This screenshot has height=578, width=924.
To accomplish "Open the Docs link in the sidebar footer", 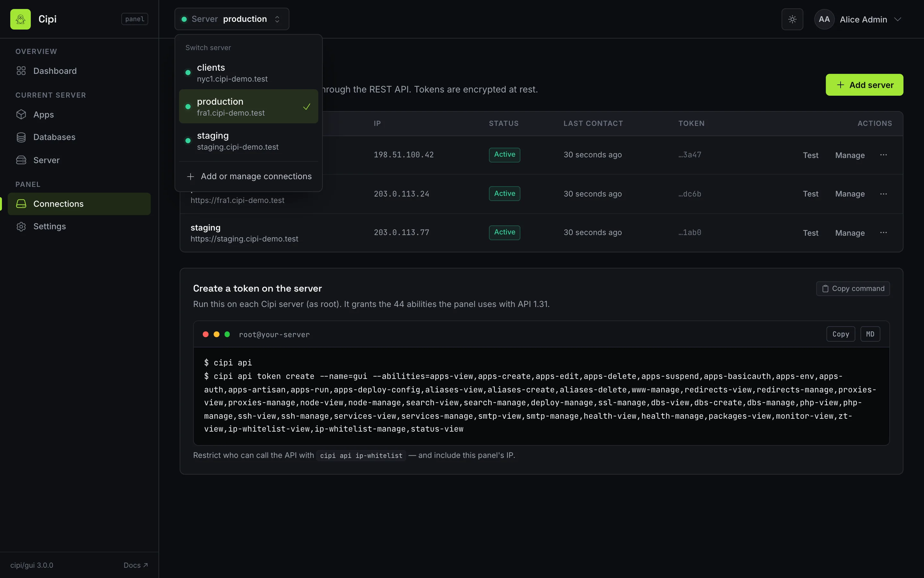I will (135, 565).
